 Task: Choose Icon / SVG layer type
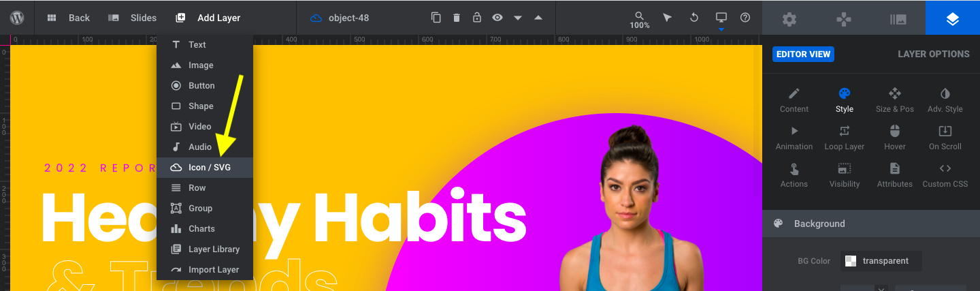204,167
